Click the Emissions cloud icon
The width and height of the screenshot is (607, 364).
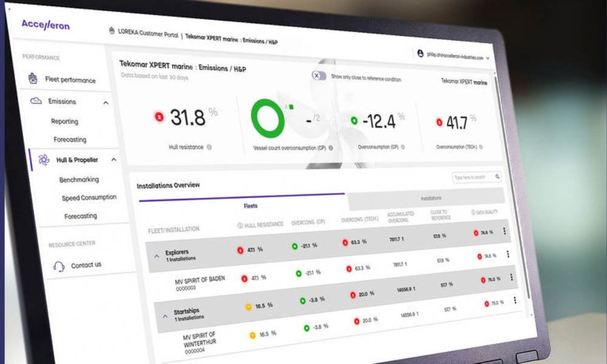(x=36, y=101)
